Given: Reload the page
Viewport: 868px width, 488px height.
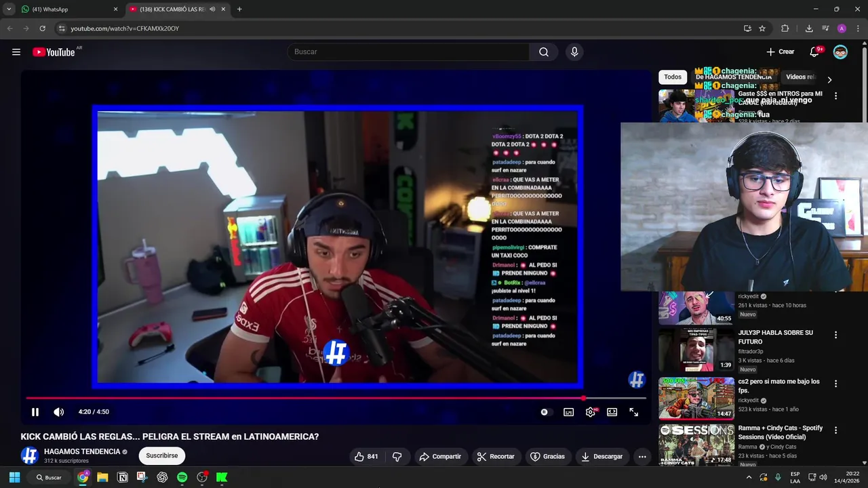Looking at the screenshot, I should (43, 28).
